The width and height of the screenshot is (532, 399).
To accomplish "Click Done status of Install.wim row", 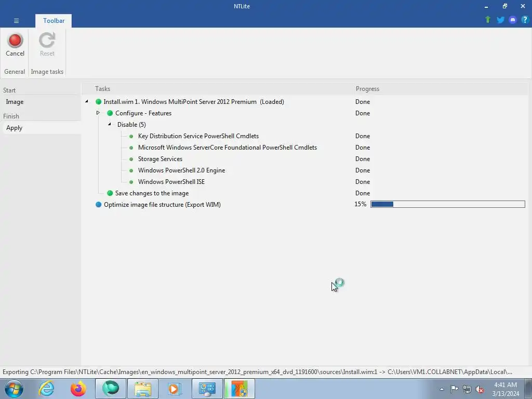I will pyautogui.click(x=362, y=102).
